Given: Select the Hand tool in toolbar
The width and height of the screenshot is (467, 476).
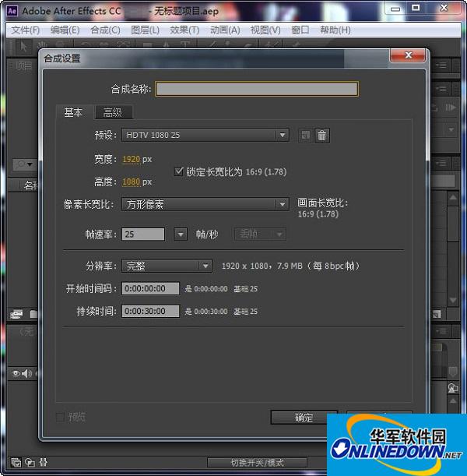Looking at the screenshot, I should coord(42,45).
